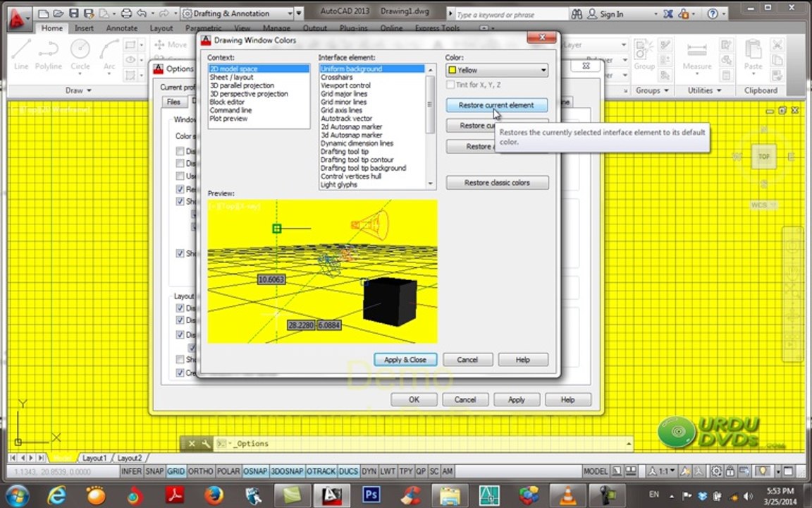This screenshot has width=812, height=508.
Task: Open VLC media player from the taskbar
Action: pyautogui.click(x=567, y=495)
